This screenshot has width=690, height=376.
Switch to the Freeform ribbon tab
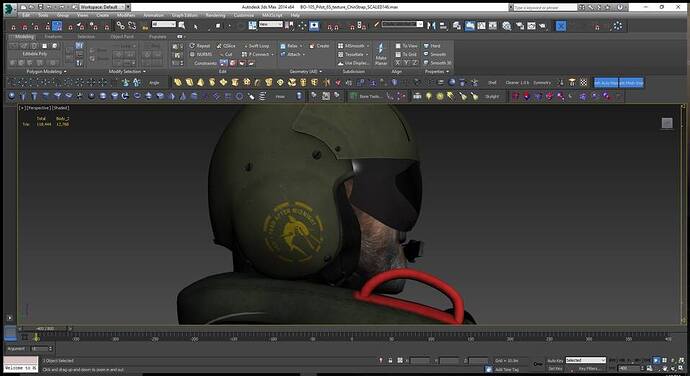tap(53, 37)
